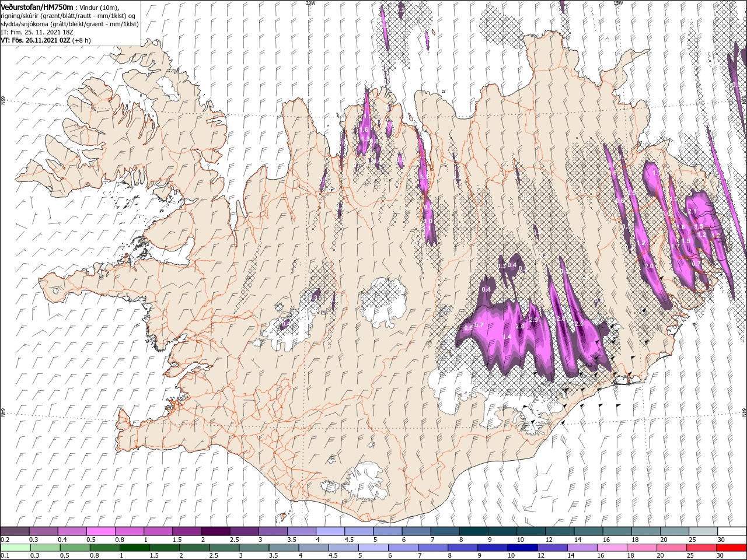Click the bottom-row violet swatch starting at 12
This screenshot has width=747, height=560.
point(551,548)
